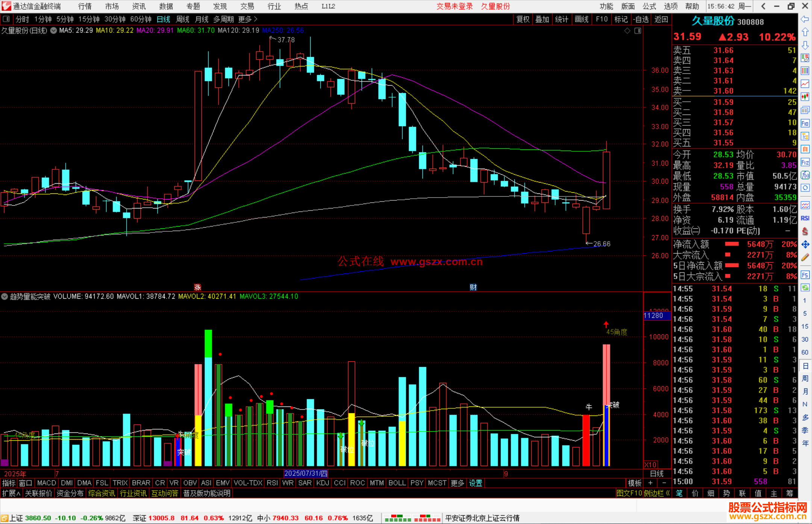Click the X10 scale label on volume axis

tap(650, 465)
